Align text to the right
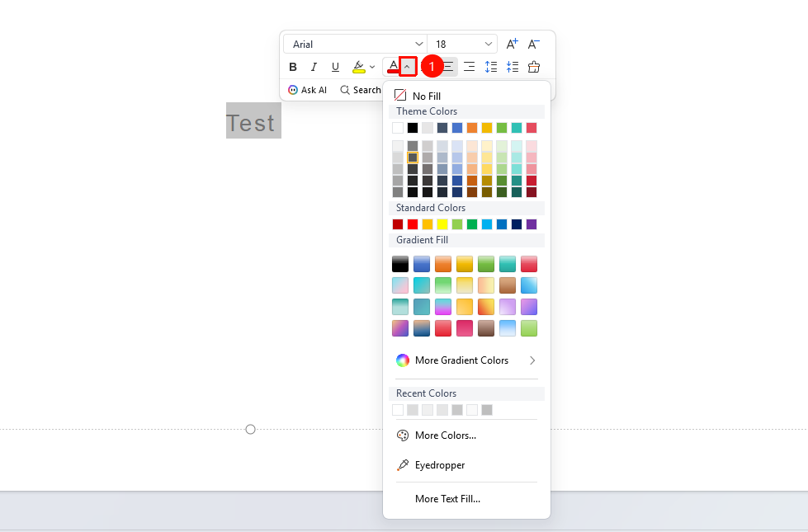This screenshot has height=532, width=808. pyautogui.click(x=469, y=67)
